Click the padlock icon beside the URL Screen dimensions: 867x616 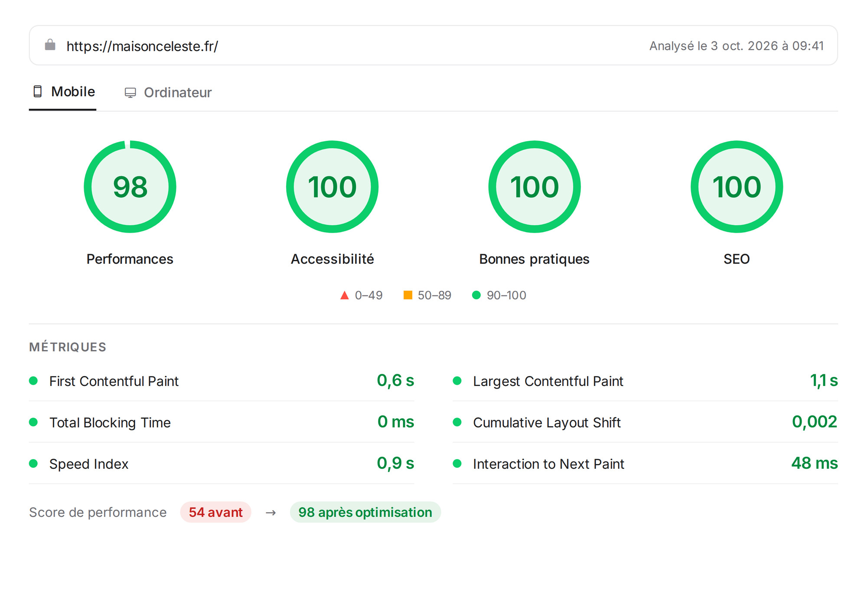tap(50, 45)
